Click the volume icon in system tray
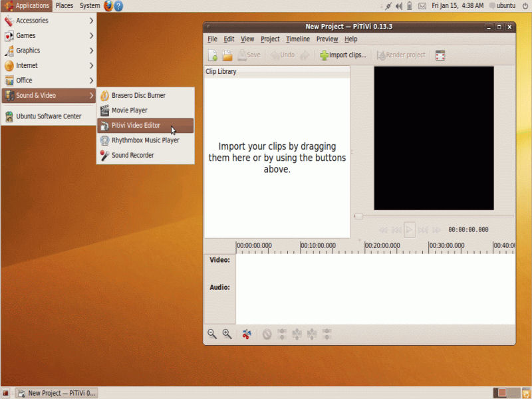Viewport: 532px width, 399px height. click(398, 6)
